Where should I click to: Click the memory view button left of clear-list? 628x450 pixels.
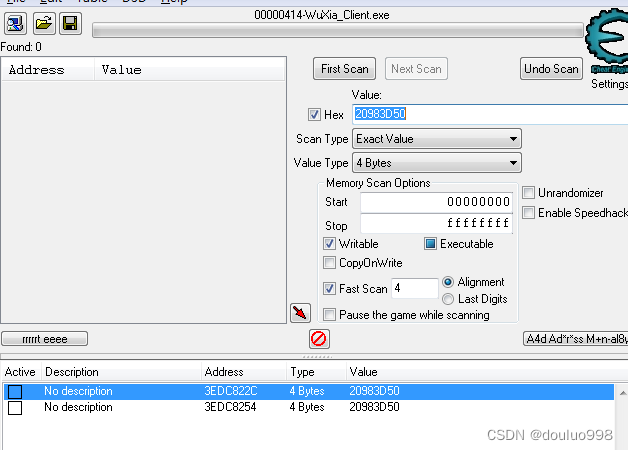coord(44,339)
